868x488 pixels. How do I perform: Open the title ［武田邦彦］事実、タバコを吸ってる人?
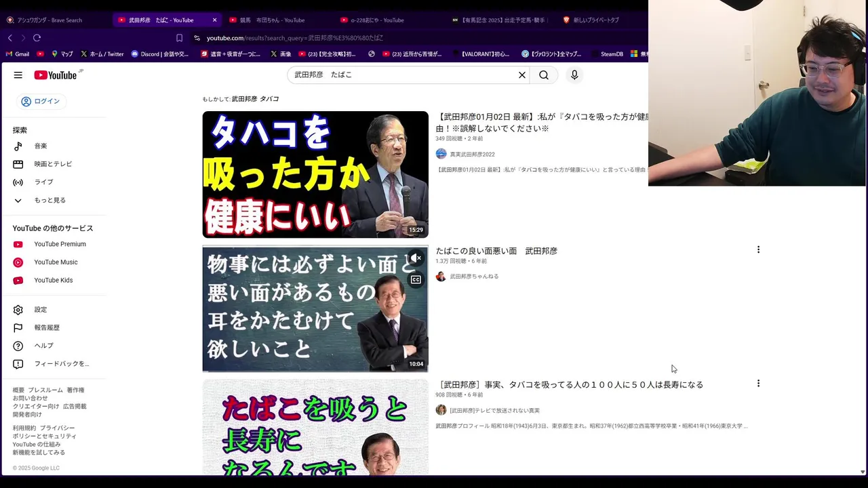570,384
